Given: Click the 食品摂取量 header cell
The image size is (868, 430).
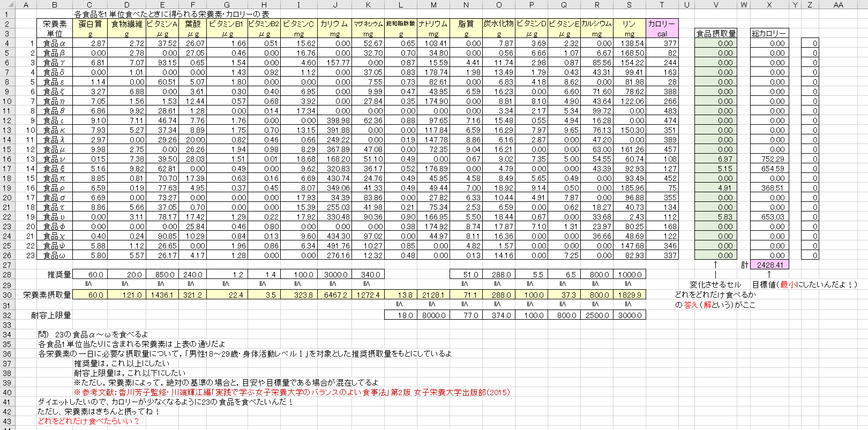Looking at the screenshot, I should tap(716, 33).
